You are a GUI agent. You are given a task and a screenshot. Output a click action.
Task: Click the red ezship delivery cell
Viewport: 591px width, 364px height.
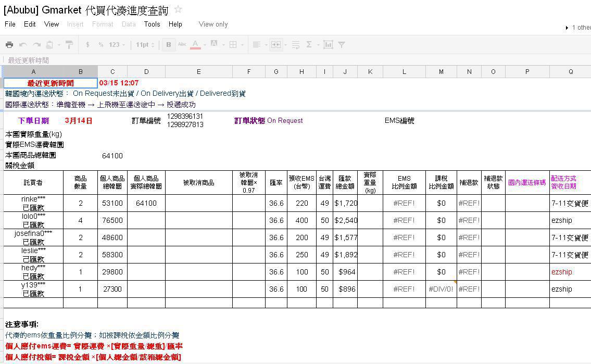pos(570,272)
